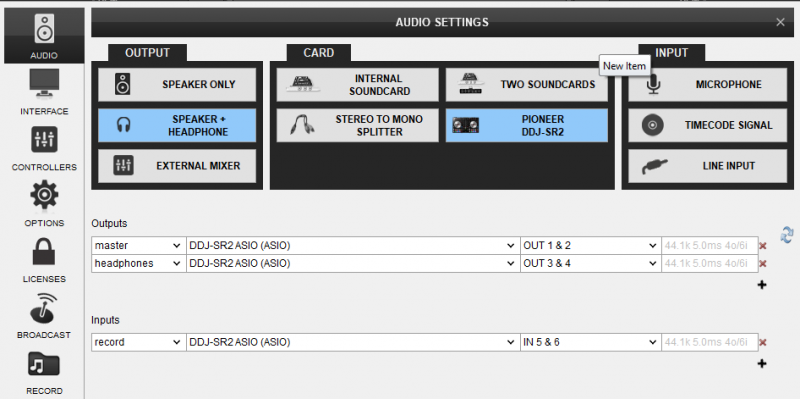Choose the Internal Soundcard card option
This screenshot has height=399, width=800.
tap(358, 85)
